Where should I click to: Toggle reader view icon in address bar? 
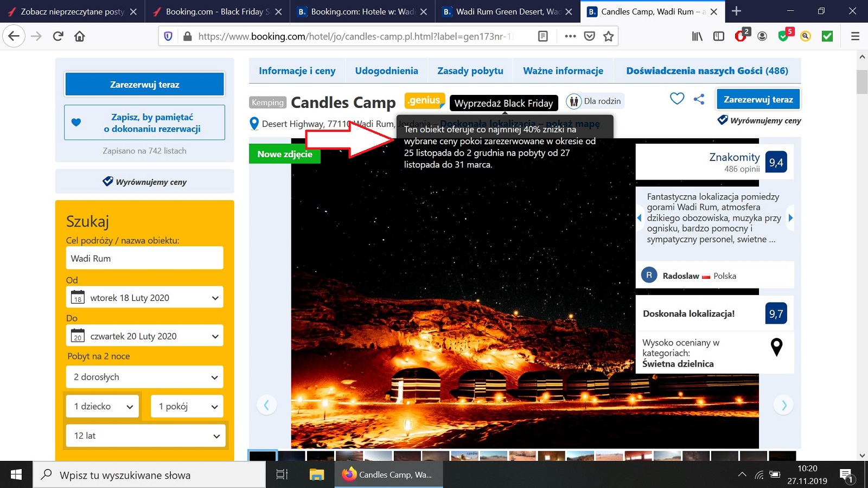click(x=542, y=36)
